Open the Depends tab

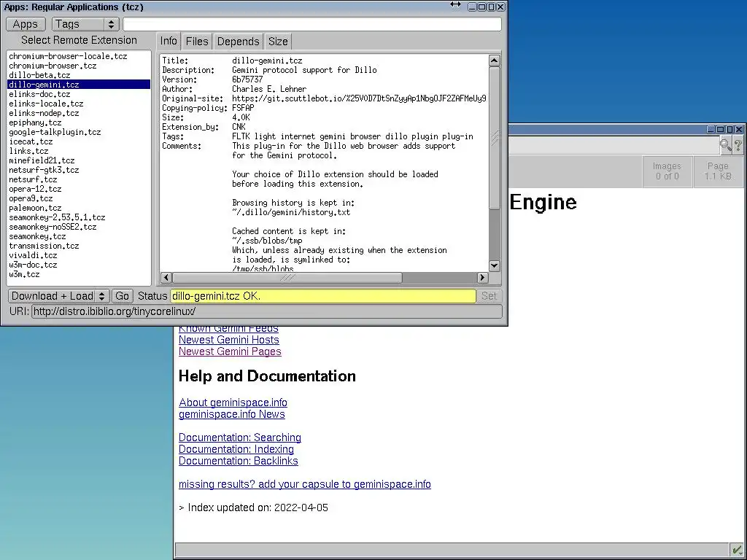click(x=238, y=42)
